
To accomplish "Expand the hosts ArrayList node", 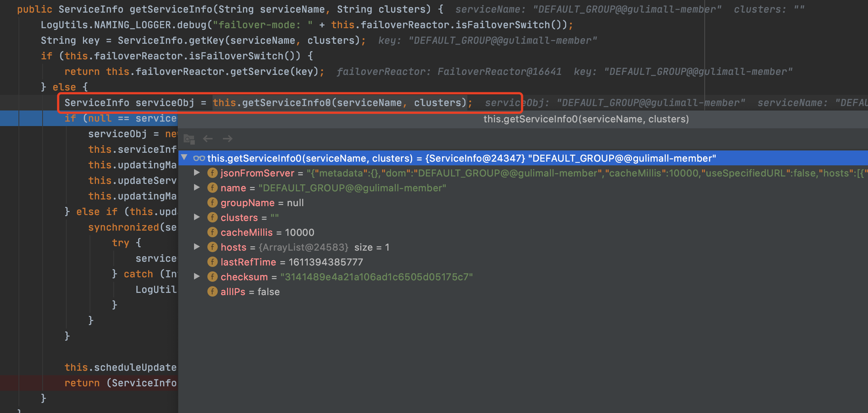I will tap(197, 247).
